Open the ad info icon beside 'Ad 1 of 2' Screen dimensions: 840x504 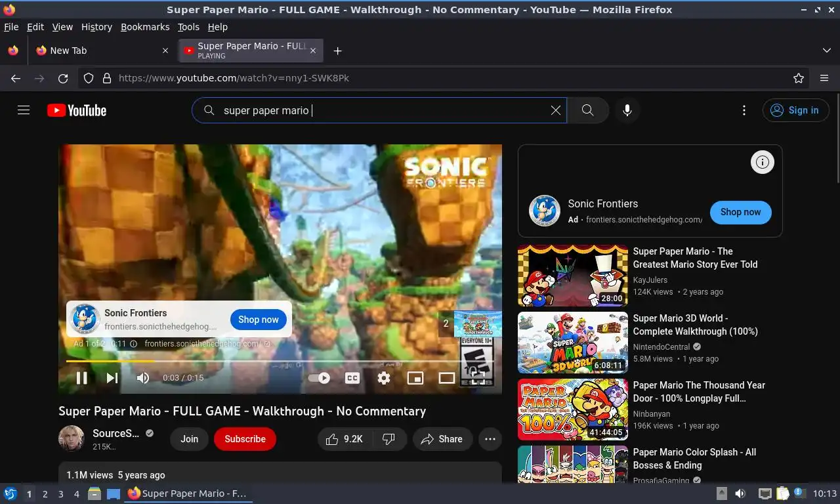[133, 344]
